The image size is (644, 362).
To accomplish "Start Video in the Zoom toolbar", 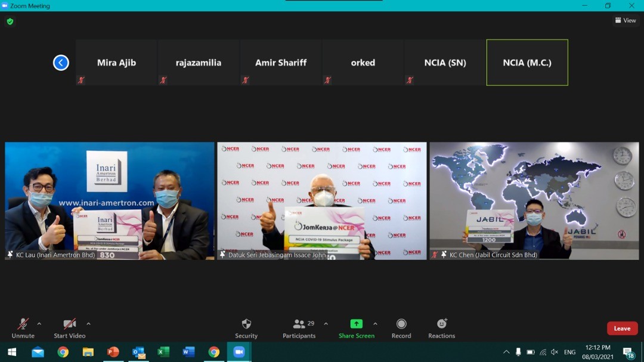I will (x=69, y=329).
